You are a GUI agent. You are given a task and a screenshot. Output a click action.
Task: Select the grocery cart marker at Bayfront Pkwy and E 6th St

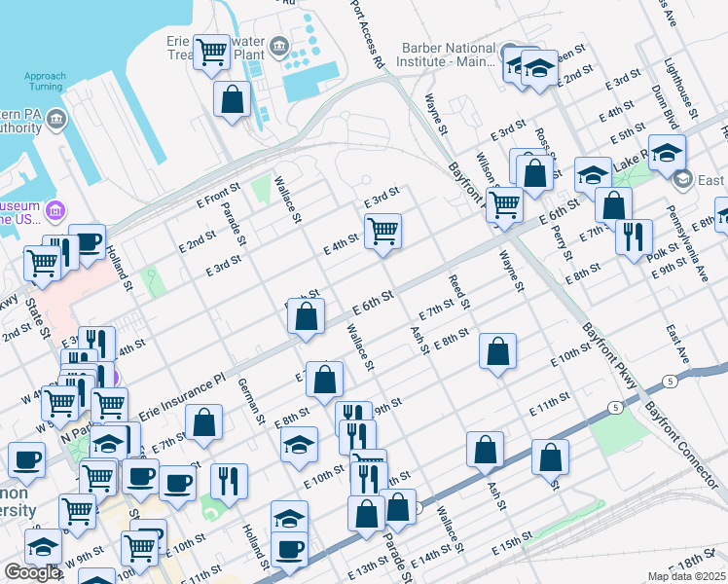click(505, 204)
